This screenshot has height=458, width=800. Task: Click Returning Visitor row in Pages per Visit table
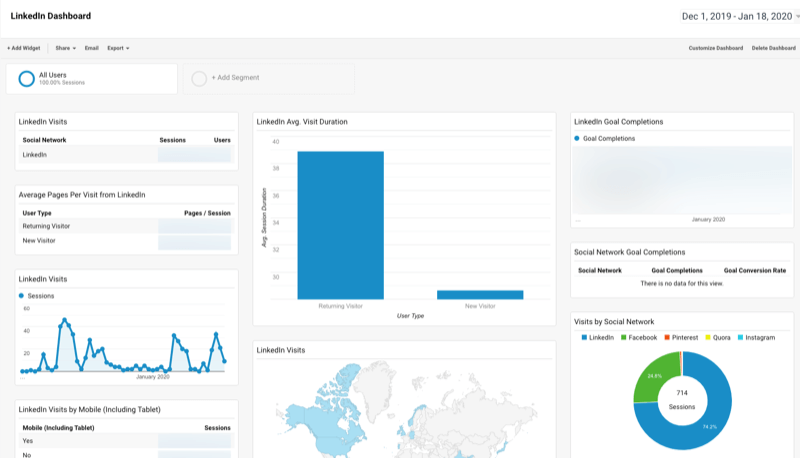[x=127, y=226]
